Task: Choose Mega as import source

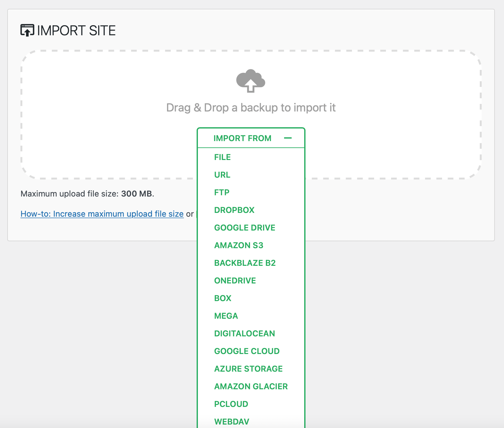Action: (226, 316)
